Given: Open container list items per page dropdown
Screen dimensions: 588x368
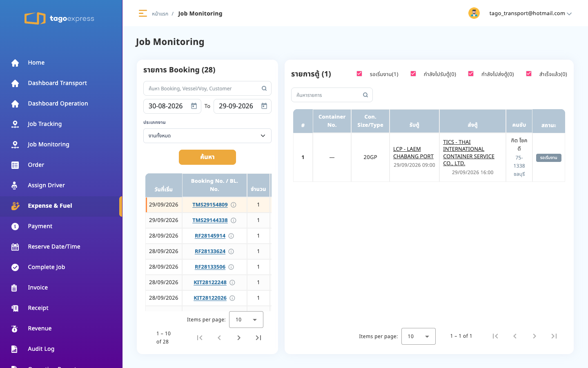Looking at the screenshot, I should [419, 337].
